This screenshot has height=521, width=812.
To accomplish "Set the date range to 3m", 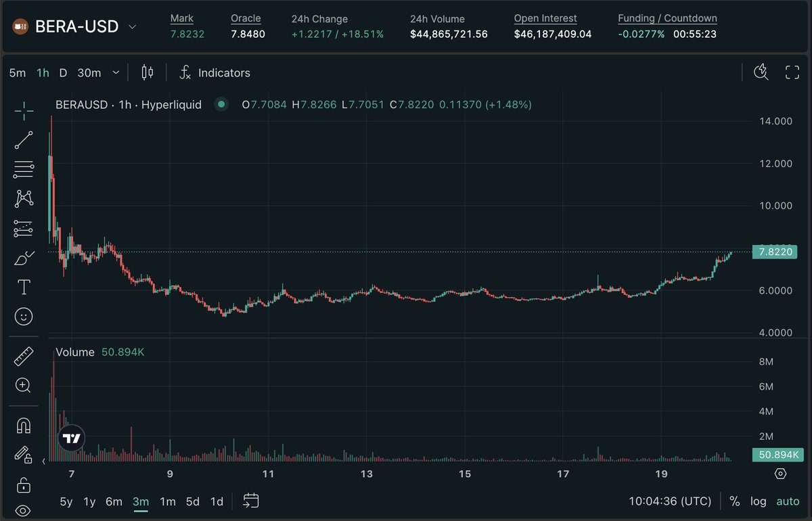I will point(141,501).
